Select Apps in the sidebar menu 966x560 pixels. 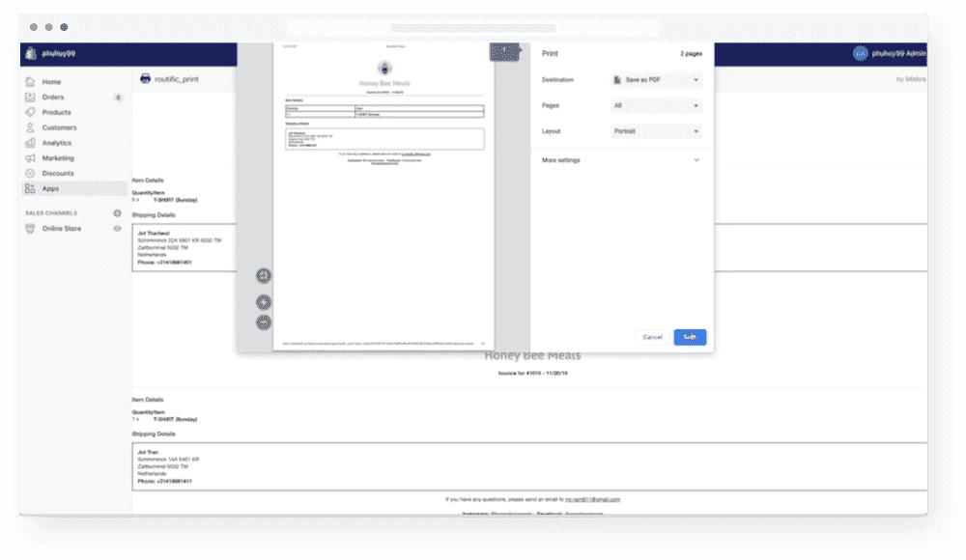50,188
